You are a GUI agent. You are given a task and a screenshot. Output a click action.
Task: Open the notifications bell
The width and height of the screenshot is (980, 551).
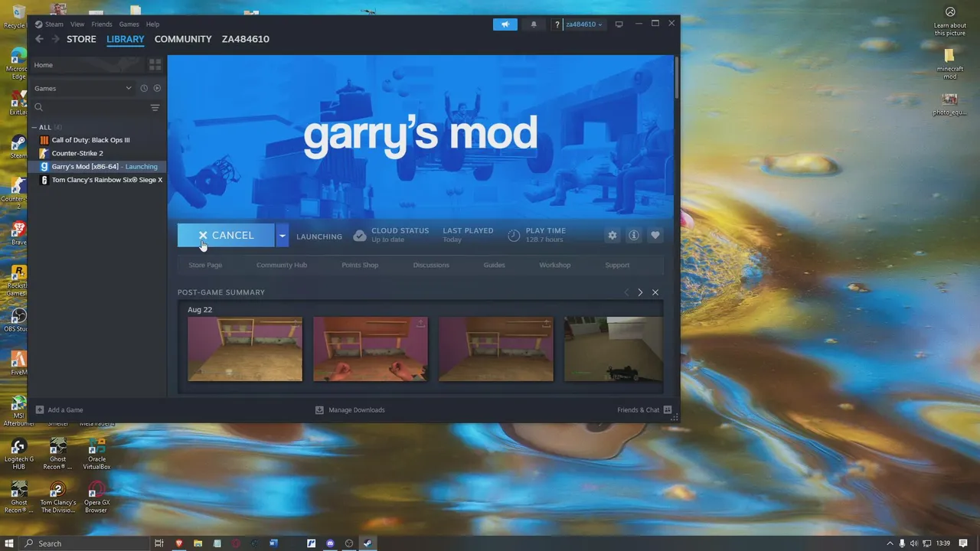tap(534, 24)
